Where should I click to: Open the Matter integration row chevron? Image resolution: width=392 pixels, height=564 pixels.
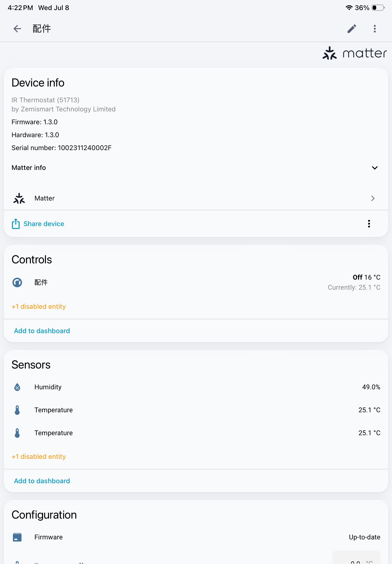(x=373, y=198)
